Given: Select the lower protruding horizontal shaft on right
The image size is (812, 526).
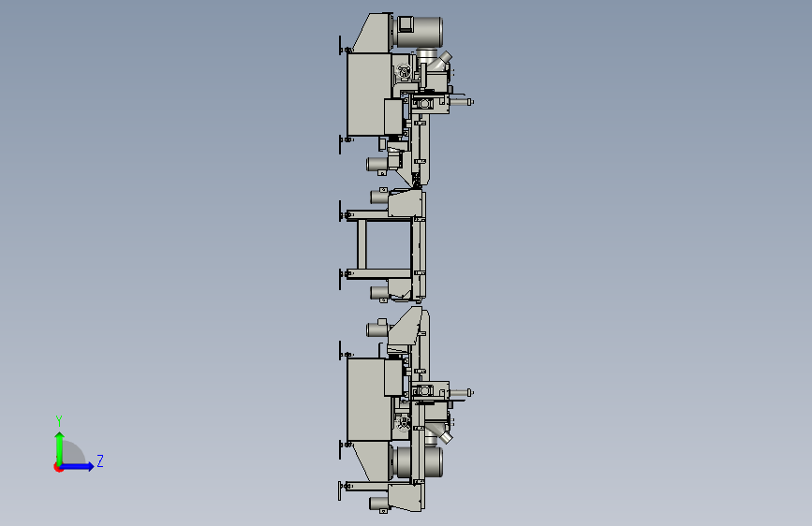Looking at the screenshot, I should [461, 393].
